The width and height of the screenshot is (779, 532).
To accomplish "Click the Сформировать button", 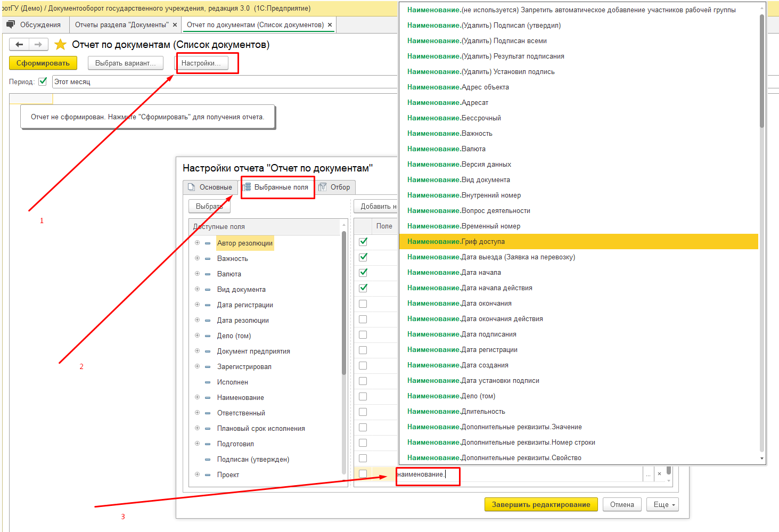I will tap(43, 63).
